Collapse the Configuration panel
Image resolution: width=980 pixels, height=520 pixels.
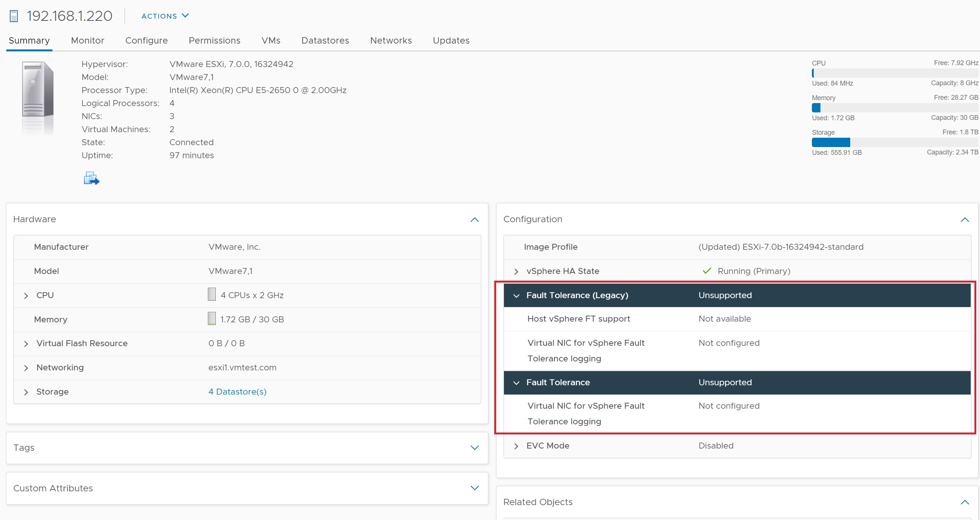964,220
